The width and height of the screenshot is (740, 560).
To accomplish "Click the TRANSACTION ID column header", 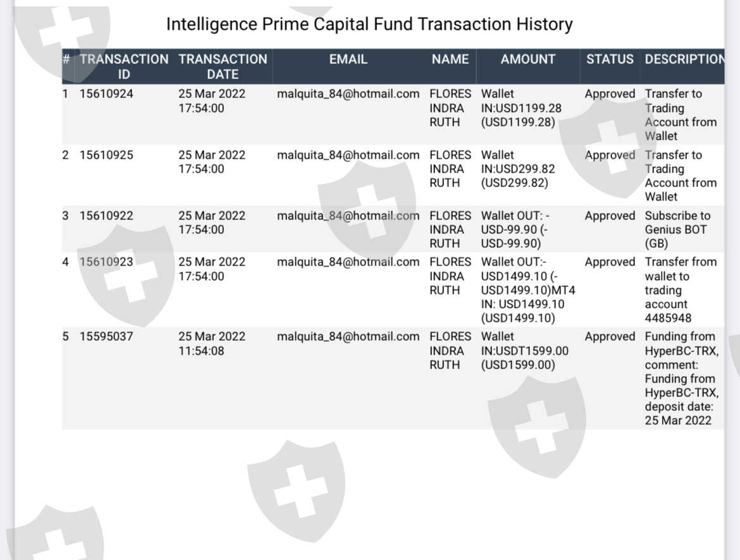I will 124,66.
